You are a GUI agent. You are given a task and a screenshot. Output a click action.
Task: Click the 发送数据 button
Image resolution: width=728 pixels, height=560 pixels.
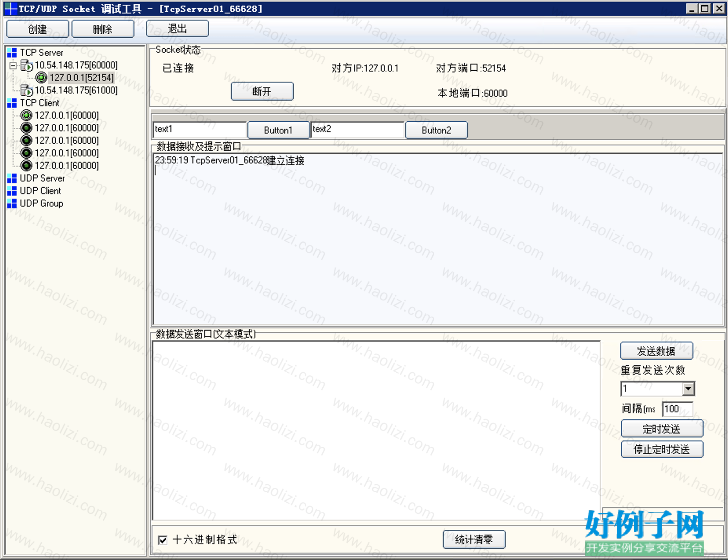click(x=657, y=351)
